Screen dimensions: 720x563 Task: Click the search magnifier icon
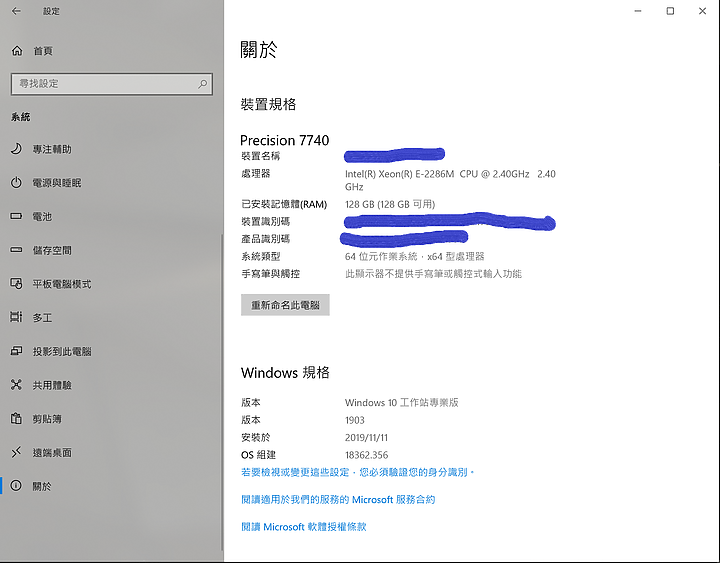click(x=202, y=84)
